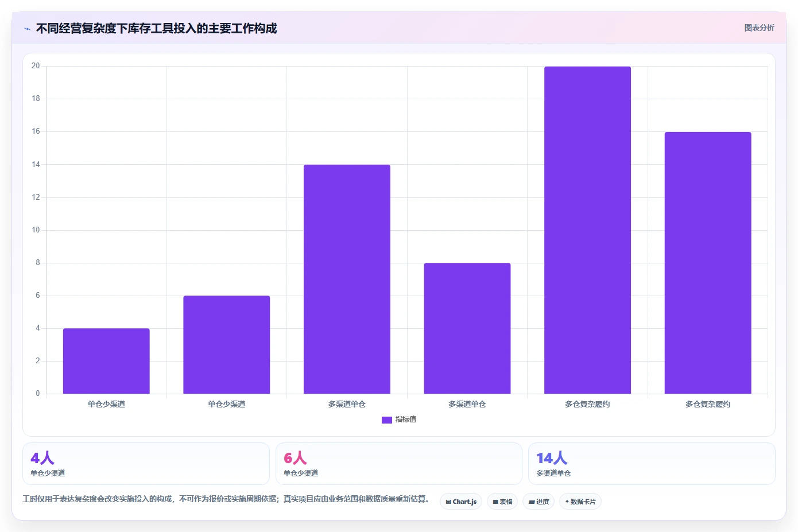Screen dimensions: 798x532
Task: Open the 14人 data card
Action: click(x=652, y=464)
